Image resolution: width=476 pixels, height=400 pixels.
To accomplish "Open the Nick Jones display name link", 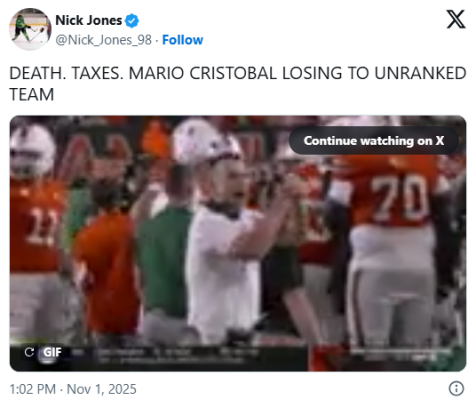I will pyautogui.click(x=89, y=20).
